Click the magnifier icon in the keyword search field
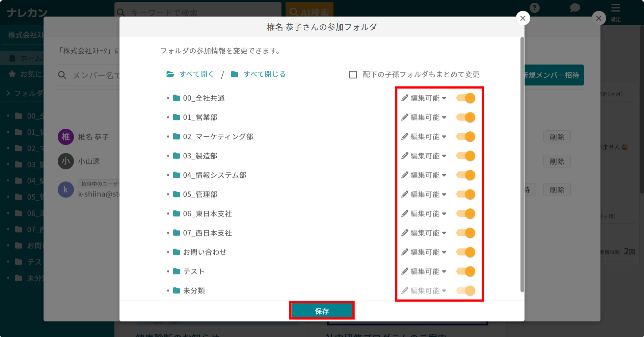The width and height of the screenshot is (644, 337). [121, 12]
